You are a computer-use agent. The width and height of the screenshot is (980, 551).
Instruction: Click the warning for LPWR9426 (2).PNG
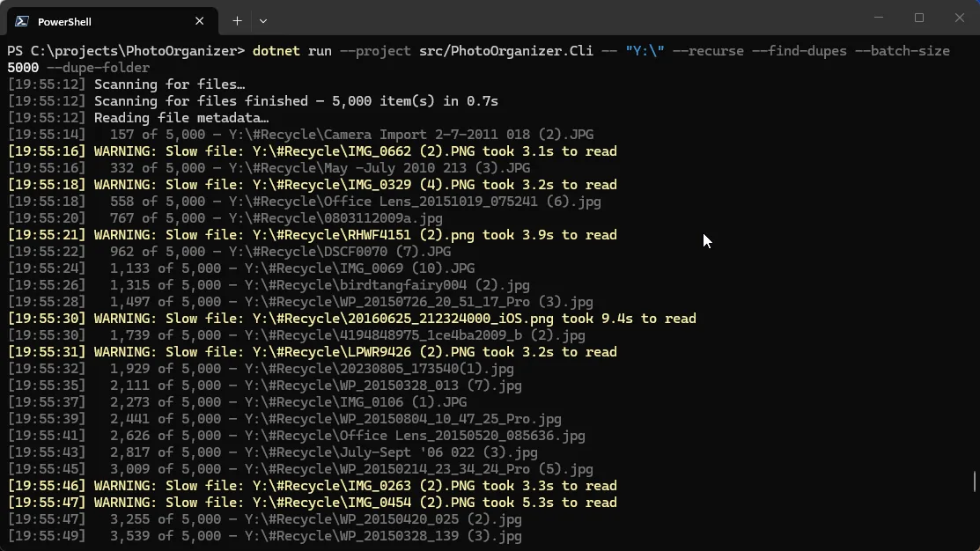click(312, 352)
